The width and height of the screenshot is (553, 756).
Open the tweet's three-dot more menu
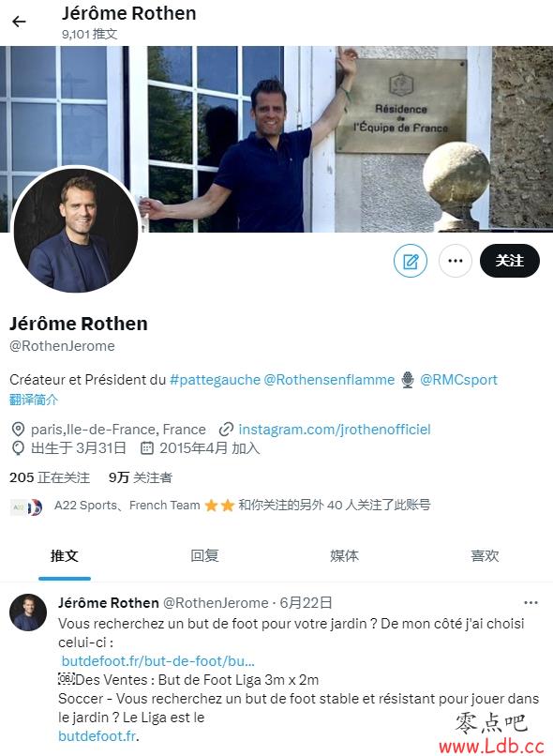531,603
